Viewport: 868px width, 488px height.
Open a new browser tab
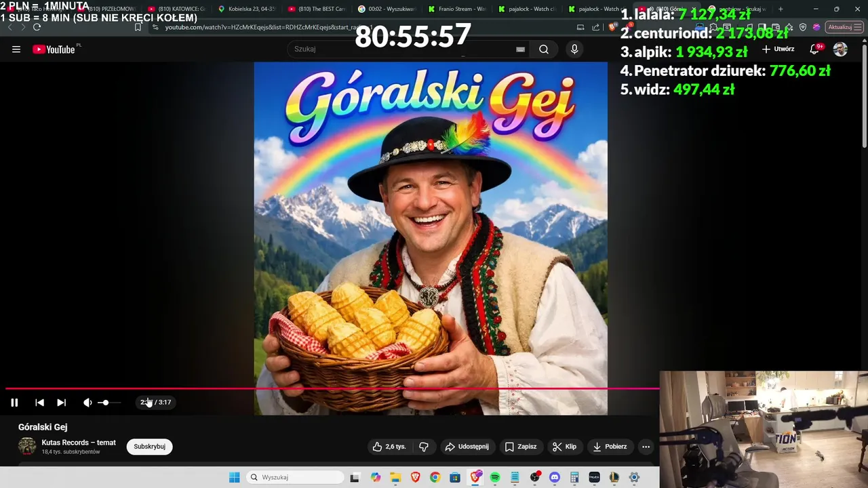(781, 9)
